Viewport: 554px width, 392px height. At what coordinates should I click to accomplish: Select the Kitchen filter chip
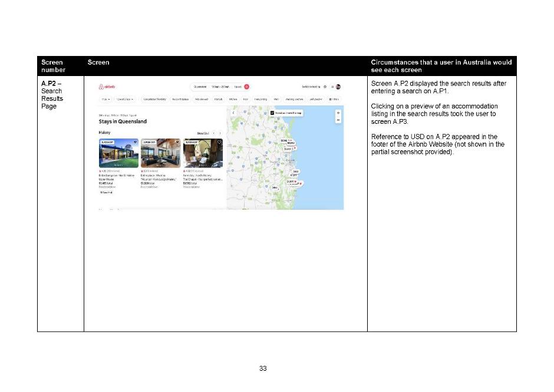(x=233, y=99)
